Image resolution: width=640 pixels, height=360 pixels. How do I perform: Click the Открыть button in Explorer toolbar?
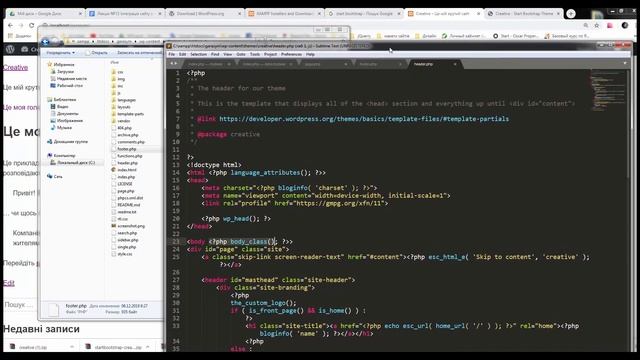(x=97, y=53)
